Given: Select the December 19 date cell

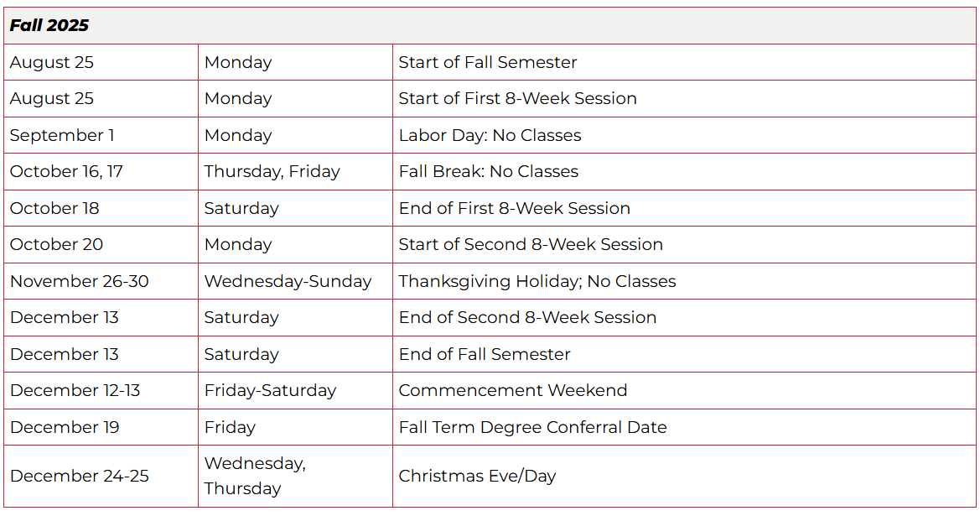Looking at the screenshot, I should pos(65,427).
